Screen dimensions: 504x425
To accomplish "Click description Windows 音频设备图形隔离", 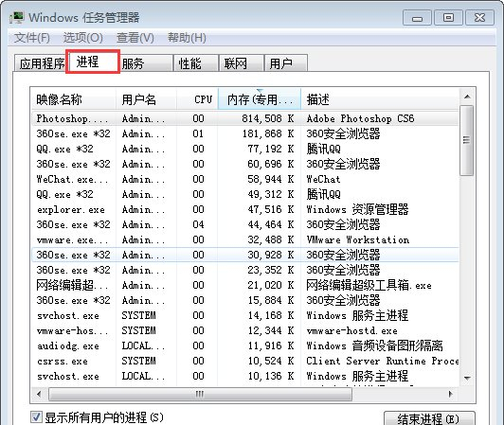I will 375,345.
